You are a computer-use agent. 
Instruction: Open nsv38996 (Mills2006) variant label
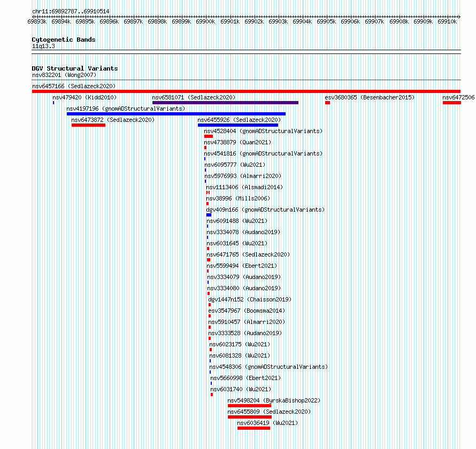pos(238,198)
